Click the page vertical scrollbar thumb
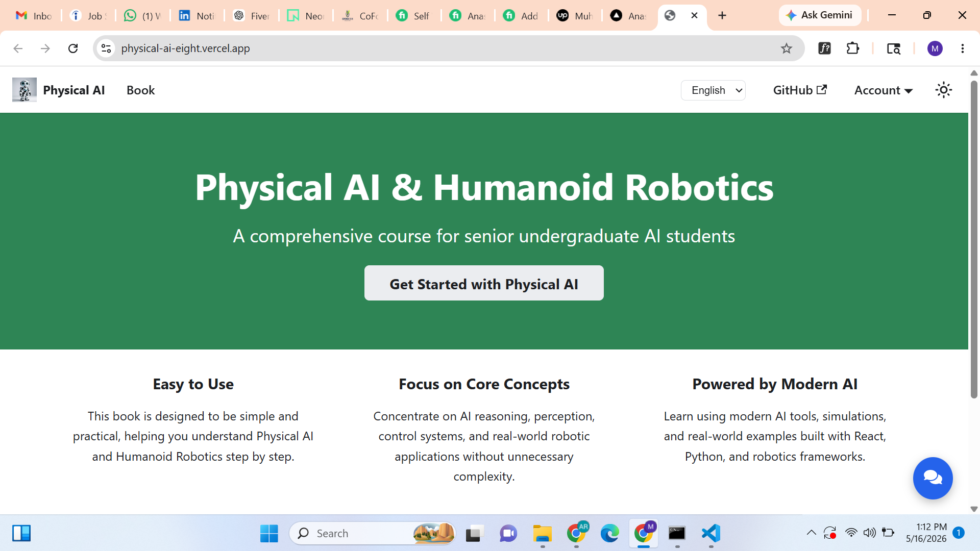Viewport: 980px width, 551px height. tap(974, 239)
